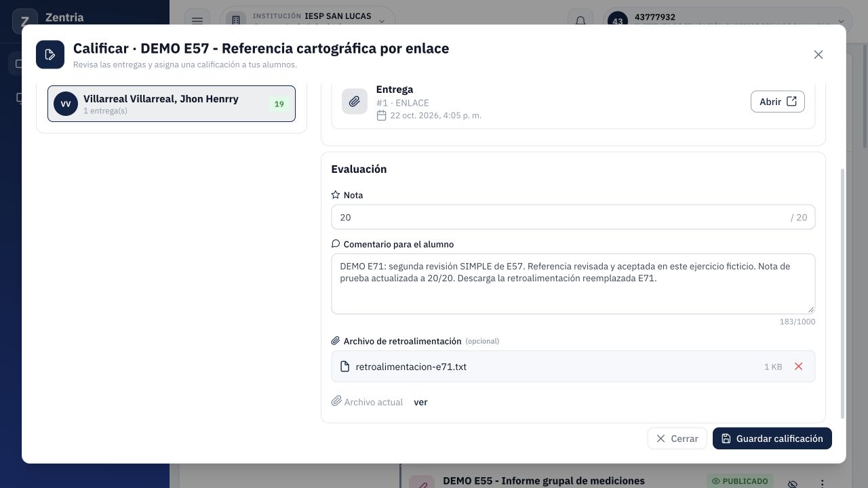Click the grade badge 19

click(x=279, y=104)
